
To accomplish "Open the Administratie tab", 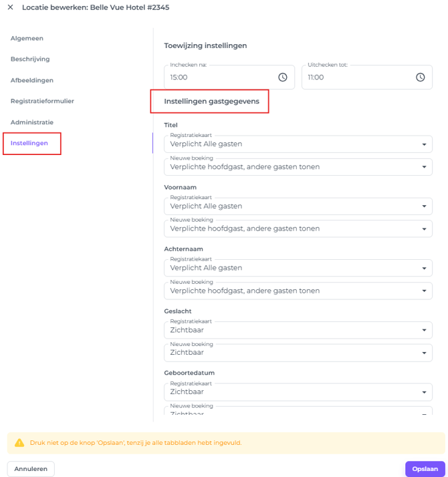I will [32, 122].
